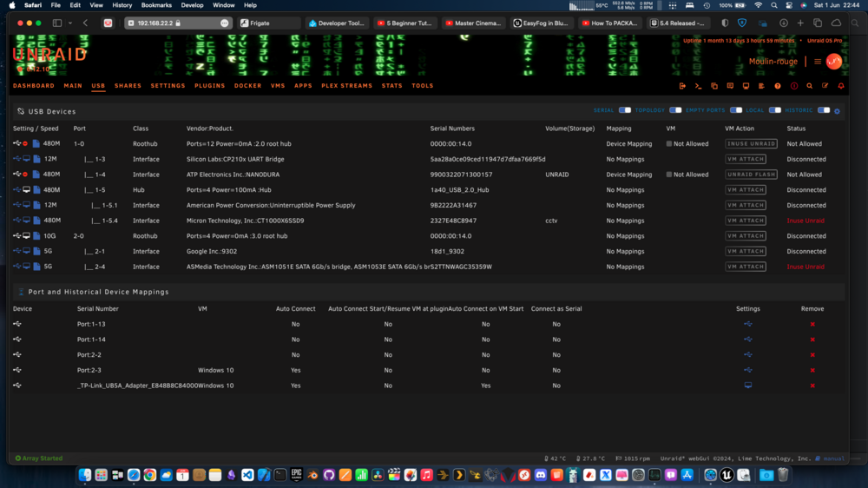
Task: Open the red notifications bell
Action: (841, 87)
